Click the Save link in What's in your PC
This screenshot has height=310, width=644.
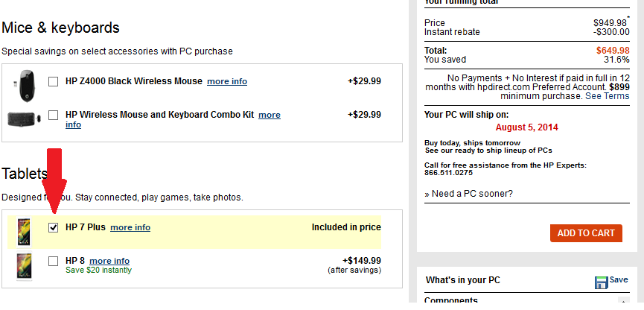click(619, 279)
